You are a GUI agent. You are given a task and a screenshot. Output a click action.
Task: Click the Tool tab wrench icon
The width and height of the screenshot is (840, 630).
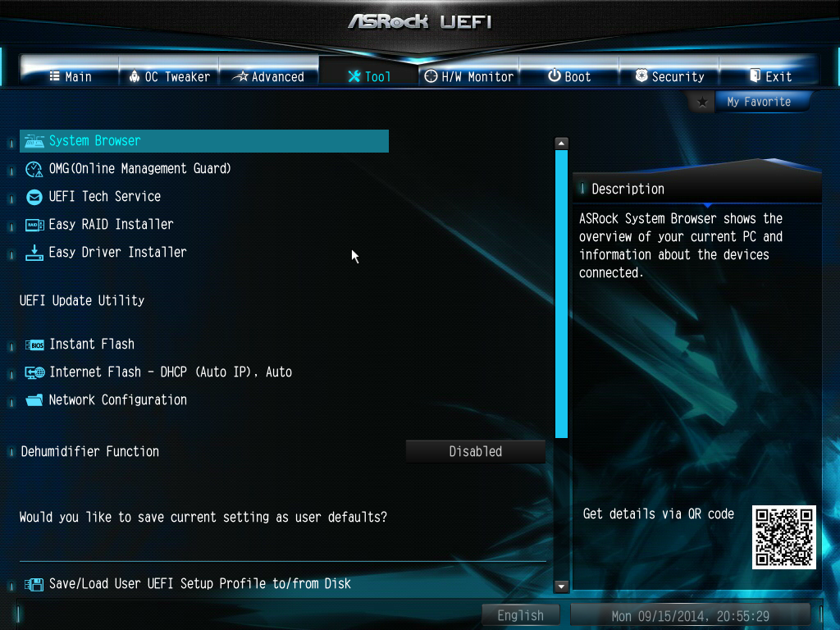tap(354, 76)
